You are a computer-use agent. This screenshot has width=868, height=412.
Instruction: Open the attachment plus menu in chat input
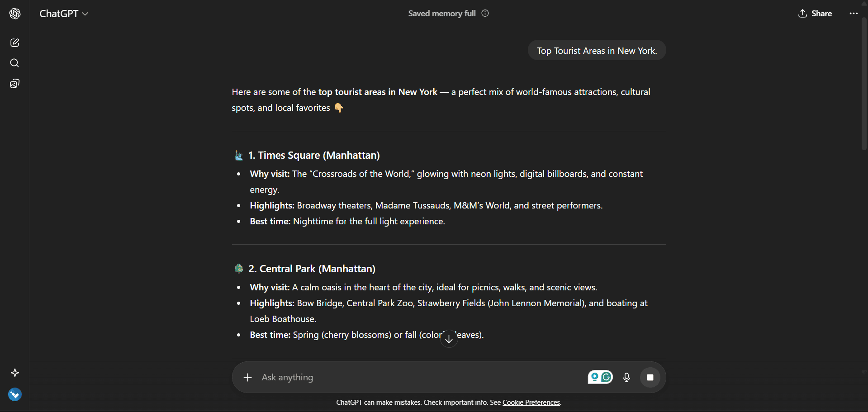tap(248, 377)
